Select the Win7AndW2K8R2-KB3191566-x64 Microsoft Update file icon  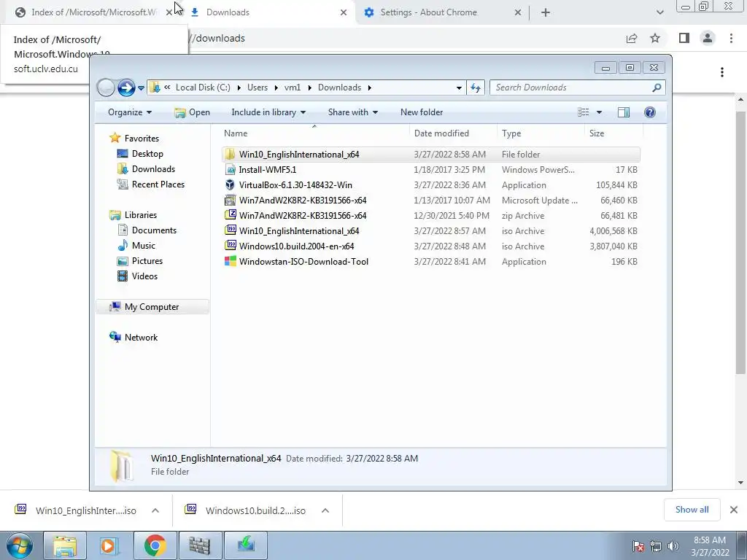pyautogui.click(x=230, y=200)
